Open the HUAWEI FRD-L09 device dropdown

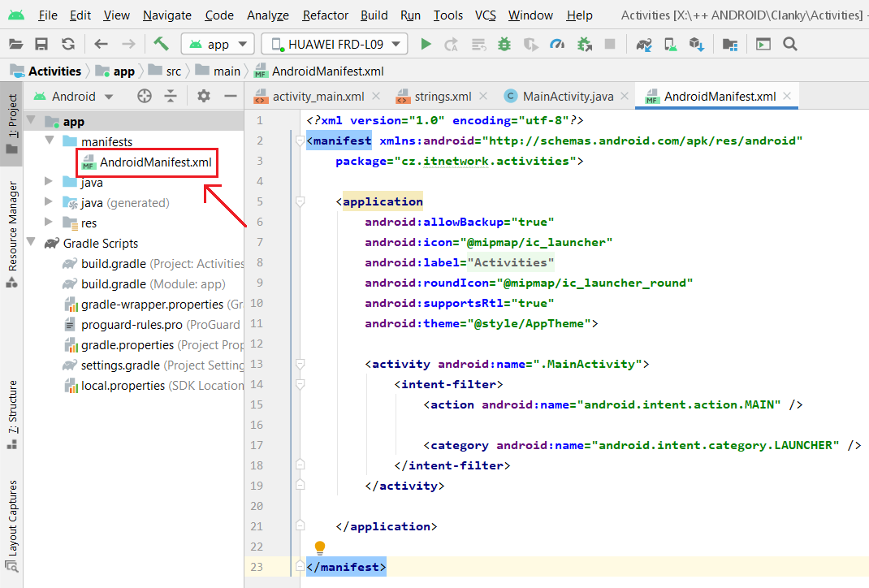pyautogui.click(x=334, y=44)
